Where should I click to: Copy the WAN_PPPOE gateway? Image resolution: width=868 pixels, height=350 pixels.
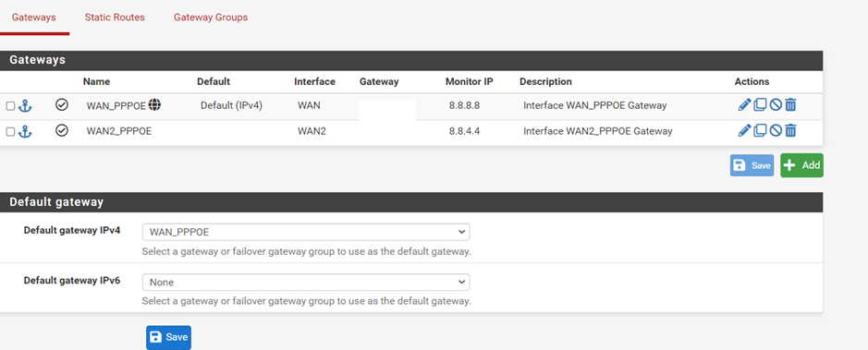[760, 104]
